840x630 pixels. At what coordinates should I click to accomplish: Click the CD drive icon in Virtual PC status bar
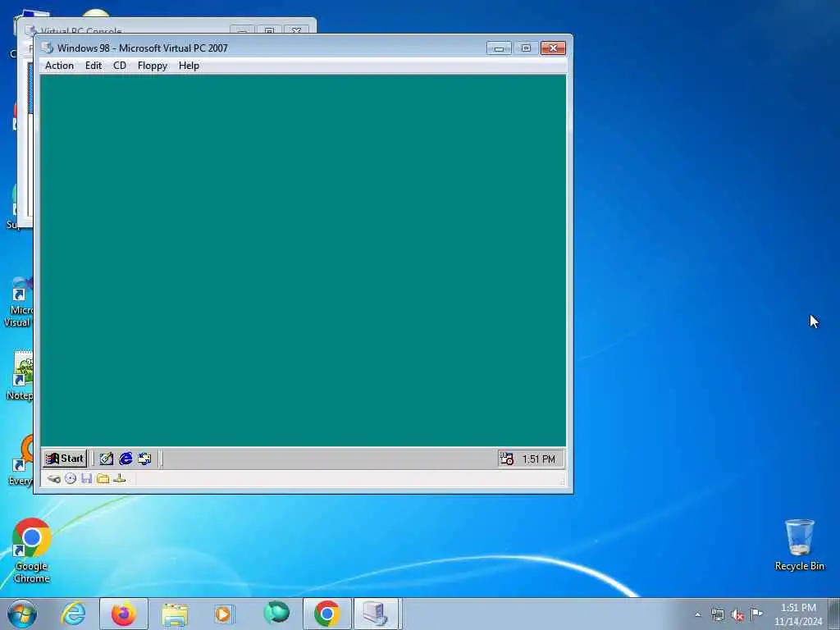[71, 479]
